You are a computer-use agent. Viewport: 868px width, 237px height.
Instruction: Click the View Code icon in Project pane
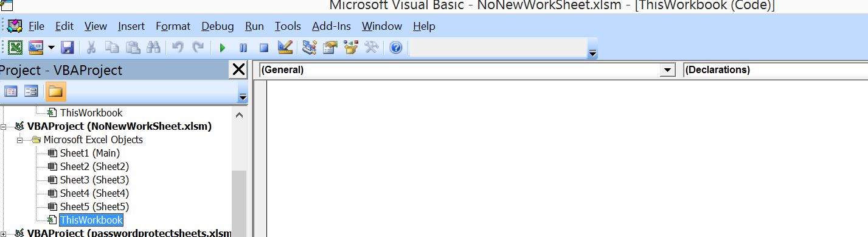coord(11,91)
